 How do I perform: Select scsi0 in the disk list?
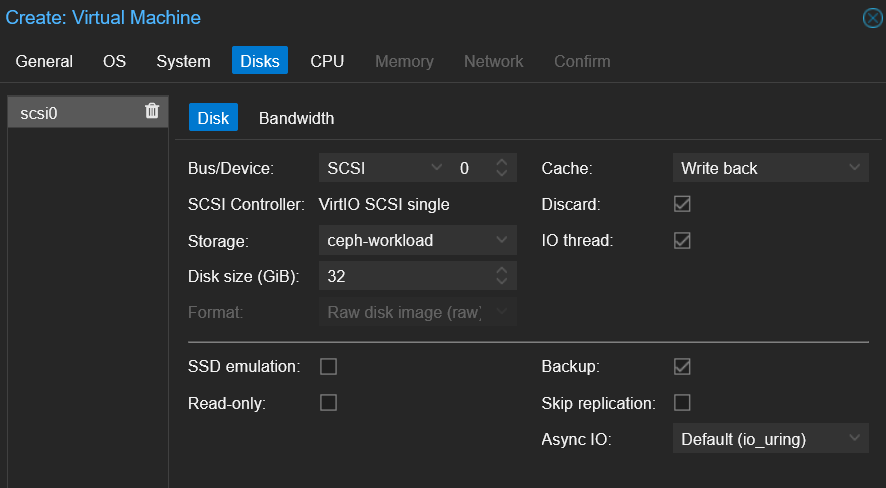click(x=70, y=113)
